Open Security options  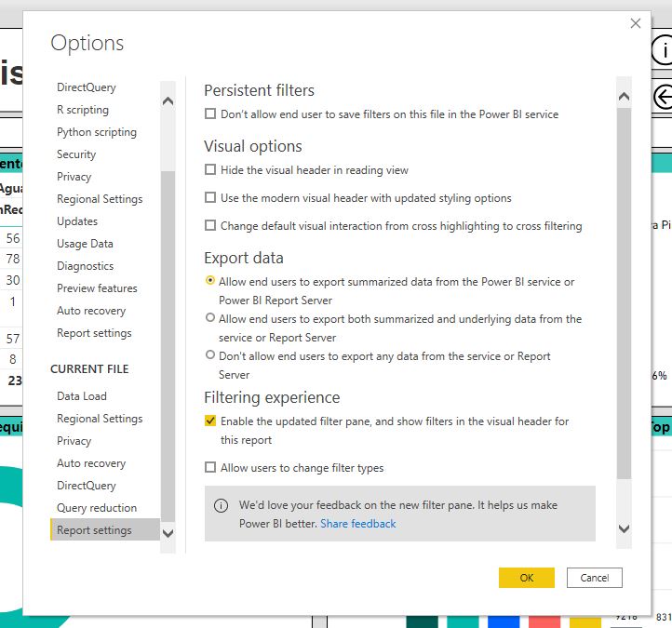coord(76,154)
